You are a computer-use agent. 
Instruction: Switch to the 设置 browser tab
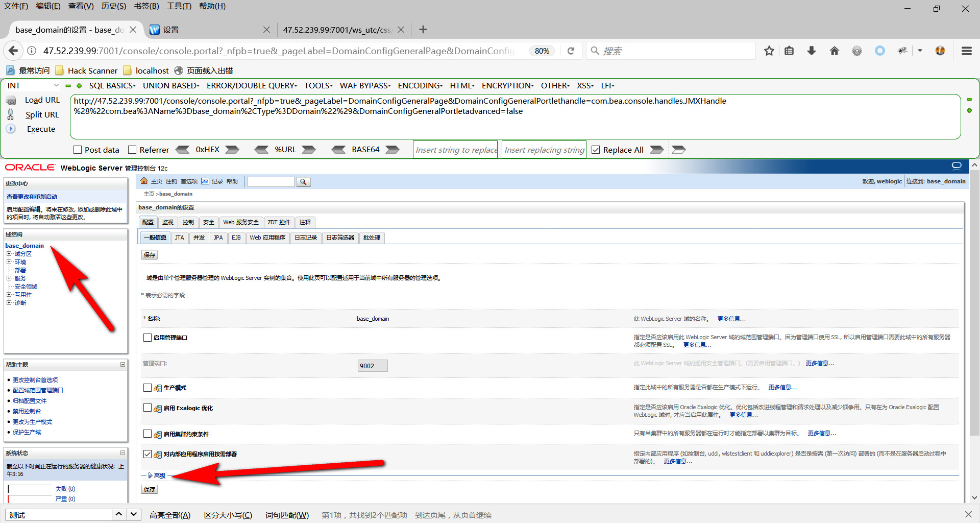coord(209,30)
